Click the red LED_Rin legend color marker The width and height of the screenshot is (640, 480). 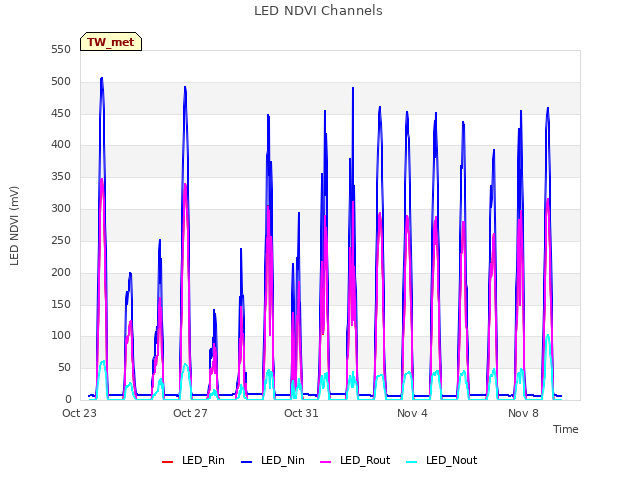click(x=167, y=462)
